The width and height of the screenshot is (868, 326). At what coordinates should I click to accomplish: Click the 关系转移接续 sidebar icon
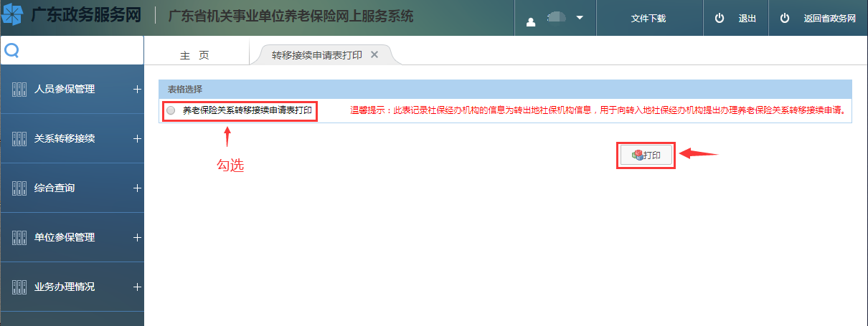click(19, 139)
